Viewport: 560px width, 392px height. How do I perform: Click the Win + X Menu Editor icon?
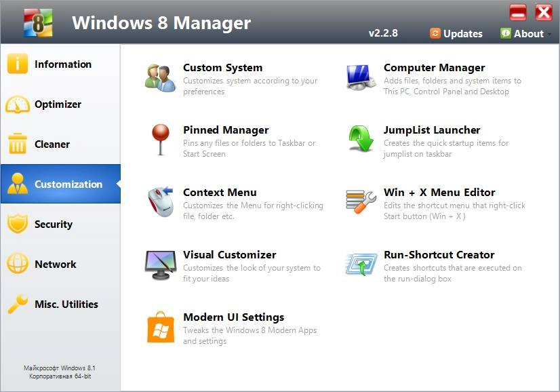coord(361,201)
